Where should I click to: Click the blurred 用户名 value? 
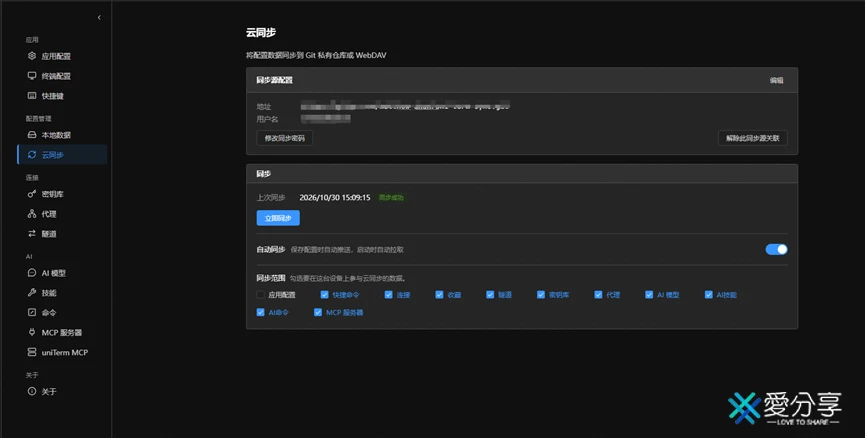pos(325,119)
